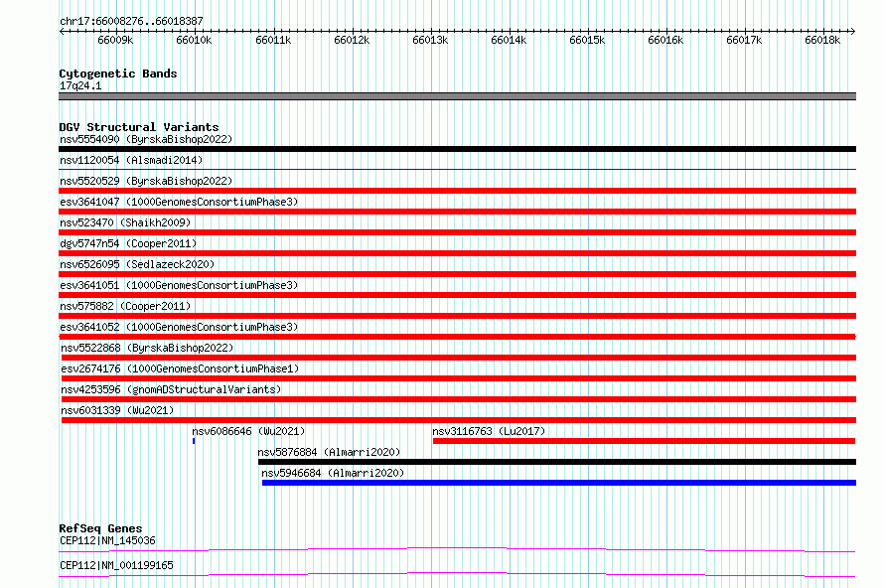Click the red nsv3116763 variant bar
Screen dimensions: 884x588
645,441
